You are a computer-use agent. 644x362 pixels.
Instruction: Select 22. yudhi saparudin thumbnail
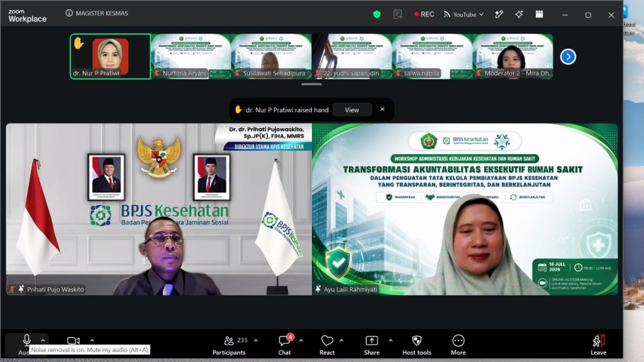pos(352,56)
